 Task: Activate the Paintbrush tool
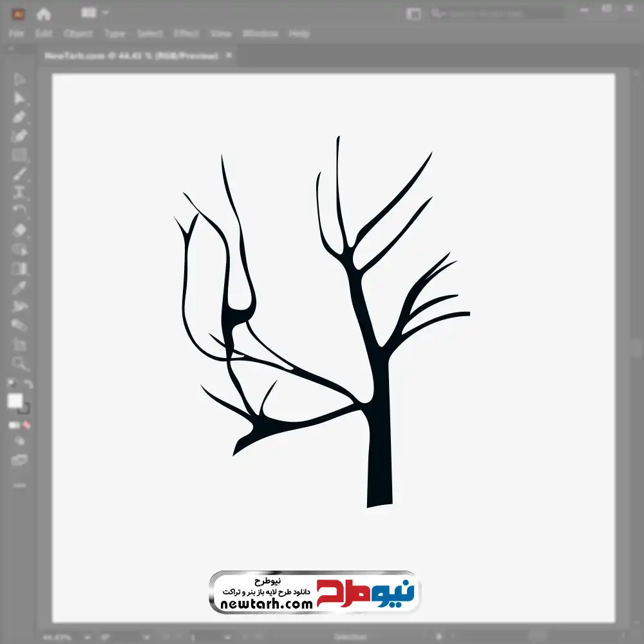19,174
